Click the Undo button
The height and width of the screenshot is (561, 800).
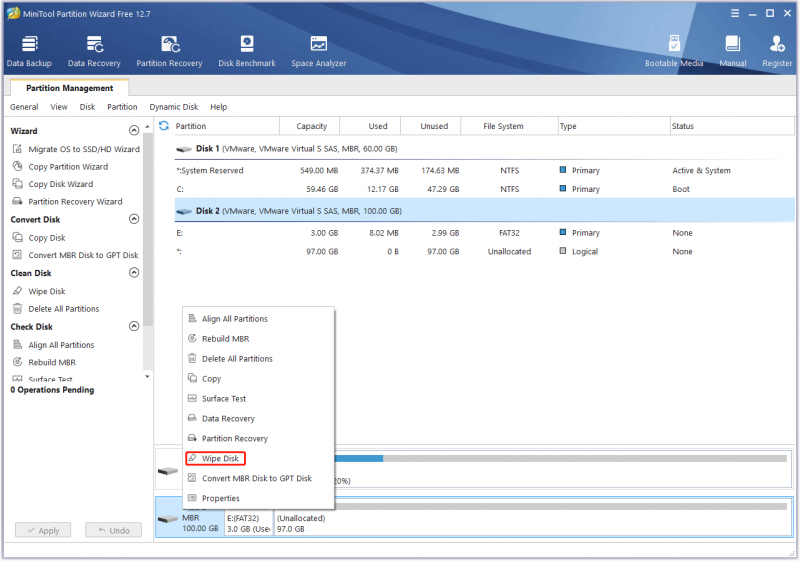(x=113, y=530)
